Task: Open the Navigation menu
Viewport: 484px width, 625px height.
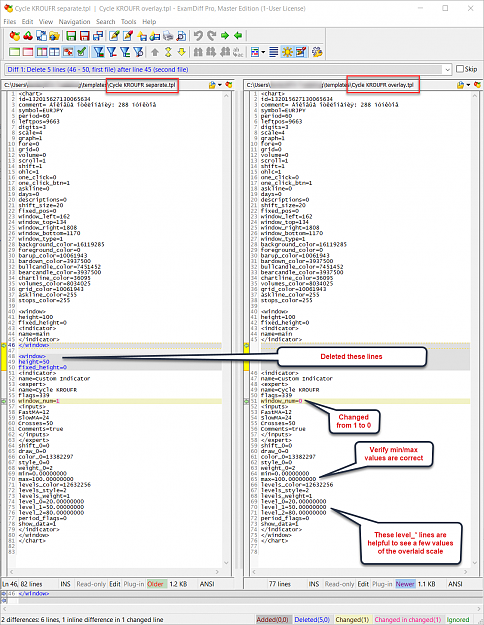Action: (x=75, y=22)
